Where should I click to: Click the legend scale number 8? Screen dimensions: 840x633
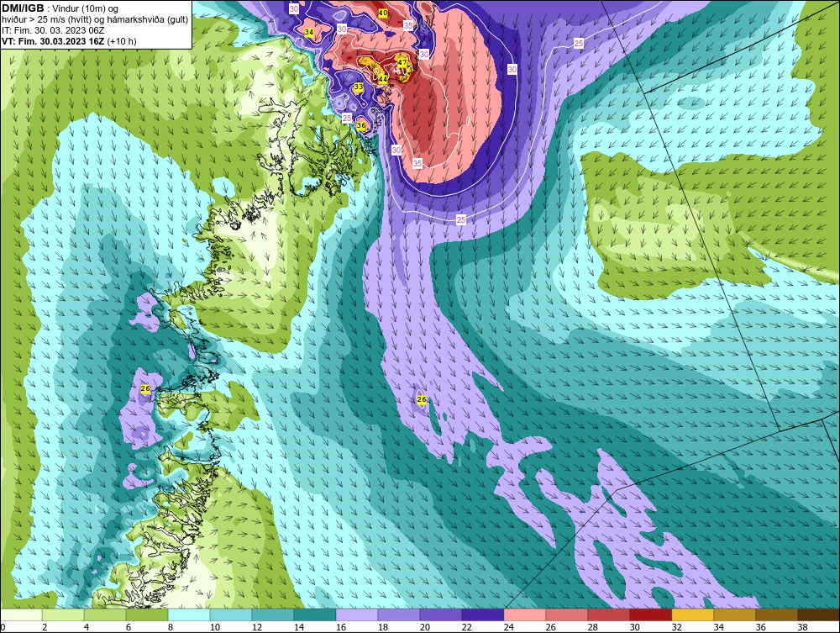171,627
